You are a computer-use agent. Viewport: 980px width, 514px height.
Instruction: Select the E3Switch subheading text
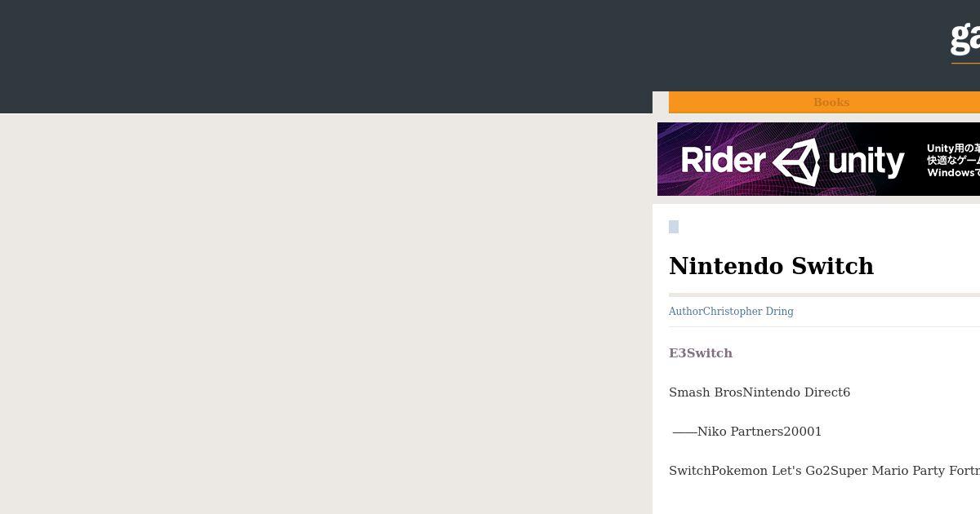tap(701, 353)
